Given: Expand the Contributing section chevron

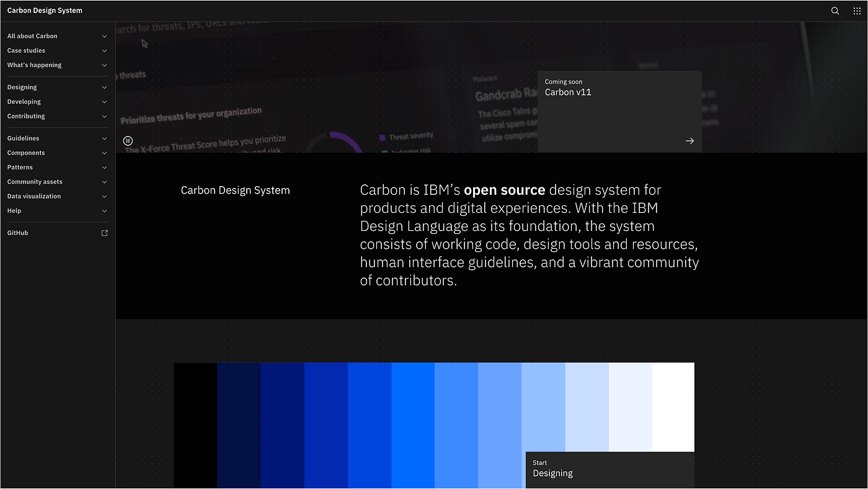Looking at the screenshot, I should (104, 116).
